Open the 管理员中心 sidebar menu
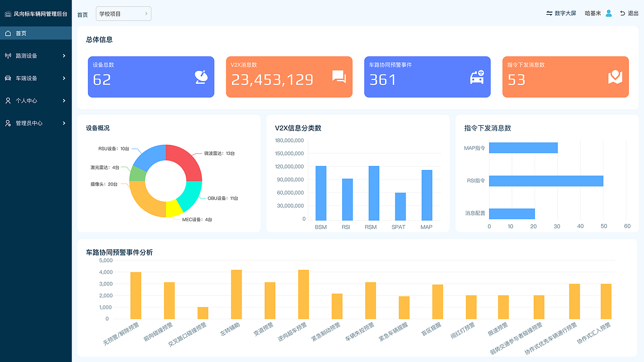The height and width of the screenshot is (362, 644). click(x=36, y=123)
